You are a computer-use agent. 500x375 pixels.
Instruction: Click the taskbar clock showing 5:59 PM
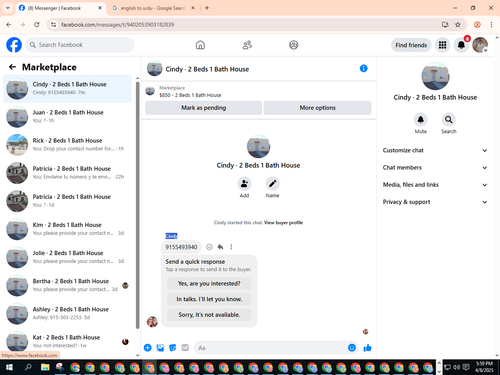tap(484, 367)
